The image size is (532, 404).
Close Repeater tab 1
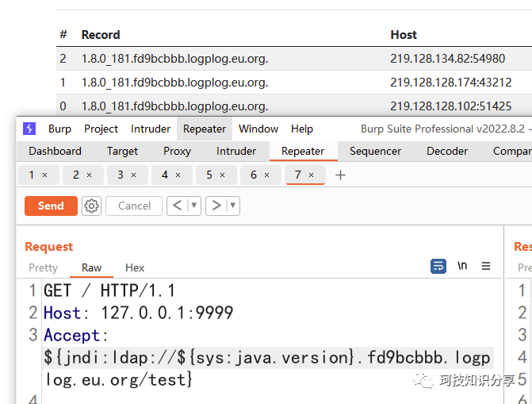click(44, 175)
